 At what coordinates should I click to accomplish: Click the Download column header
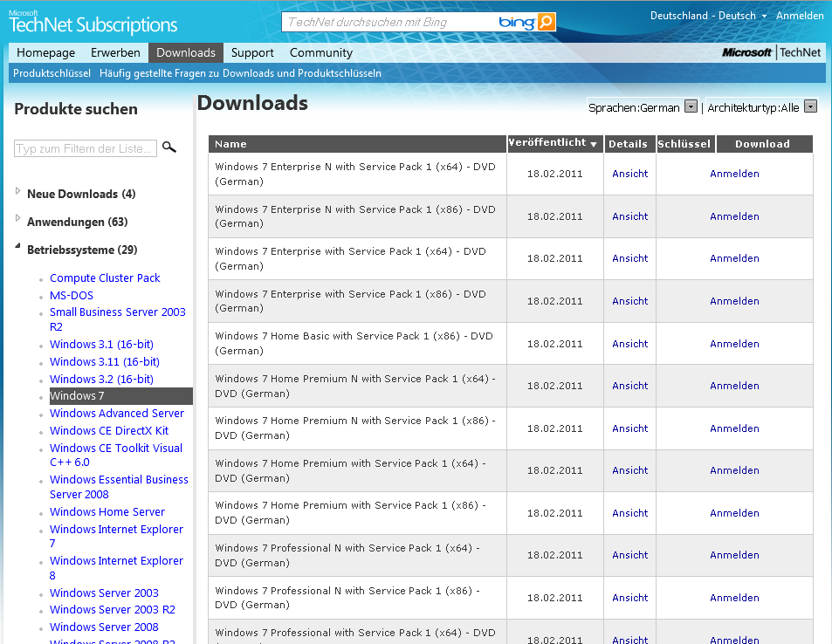(765, 144)
